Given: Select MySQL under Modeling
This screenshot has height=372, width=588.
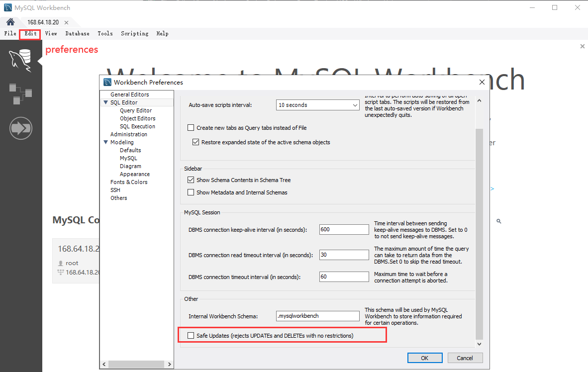Looking at the screenshot, I should [129, 158].
